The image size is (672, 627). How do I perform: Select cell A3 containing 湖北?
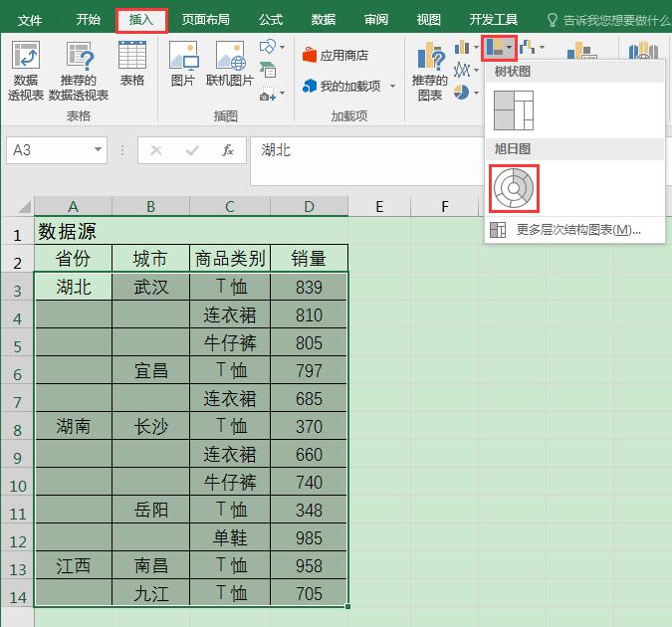(74, 287)
